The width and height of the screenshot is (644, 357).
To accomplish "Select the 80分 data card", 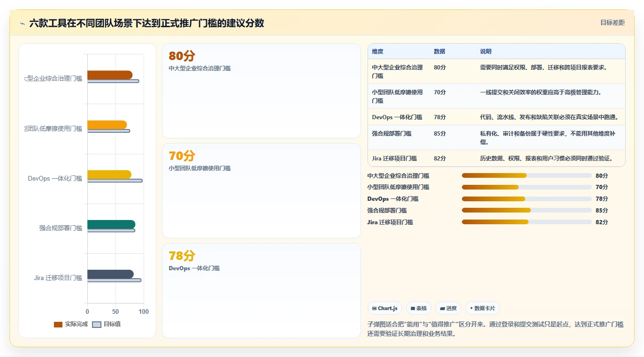I will pyautogui.click(x=261, y=91).
